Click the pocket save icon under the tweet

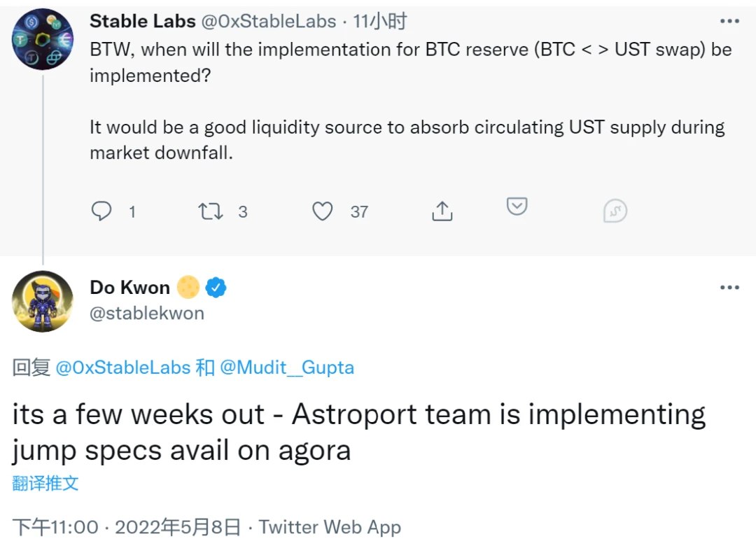click(x=517, y=207)
